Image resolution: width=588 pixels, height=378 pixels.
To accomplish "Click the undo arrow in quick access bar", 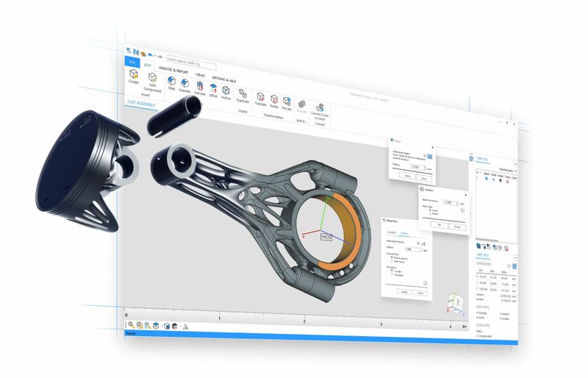I will coord(151,55).
